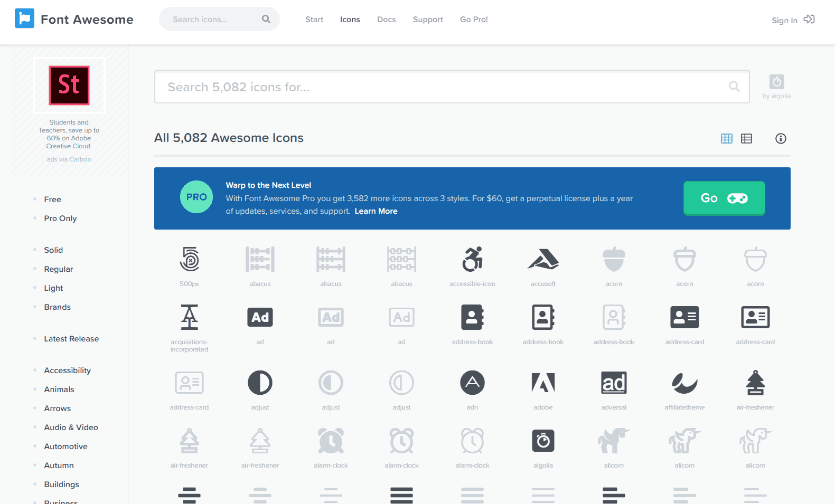The image size is (835, 504).
Task: Click the green Go button
Action: click(724, 198)
